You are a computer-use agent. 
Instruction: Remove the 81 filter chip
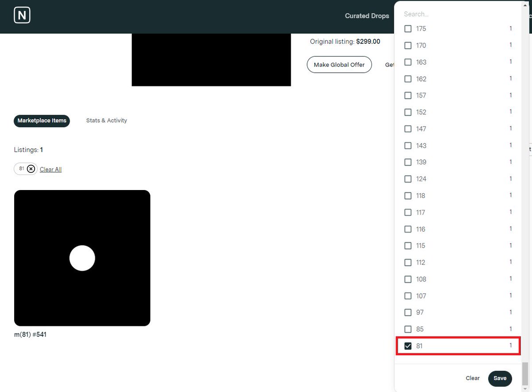31,169
